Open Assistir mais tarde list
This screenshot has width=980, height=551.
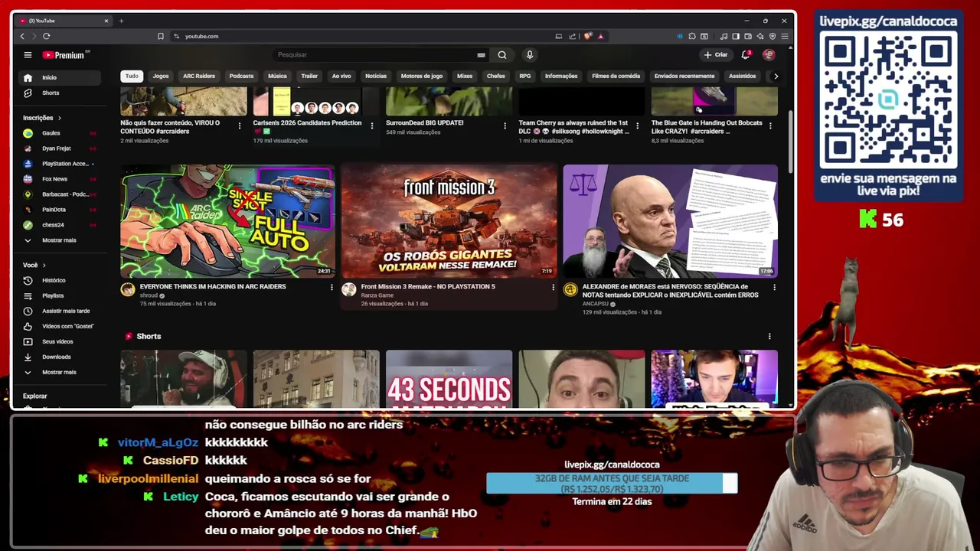(60, 311)
